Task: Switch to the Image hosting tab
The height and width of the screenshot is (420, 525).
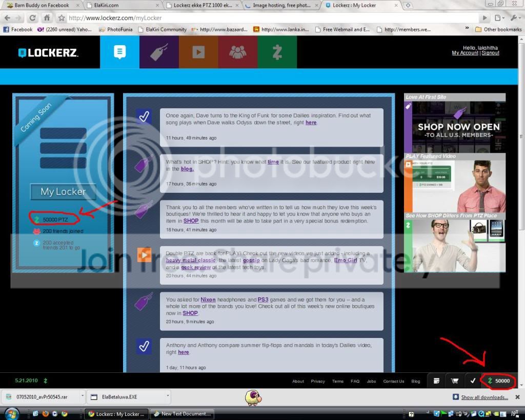Action: click(x=281, y=5)
